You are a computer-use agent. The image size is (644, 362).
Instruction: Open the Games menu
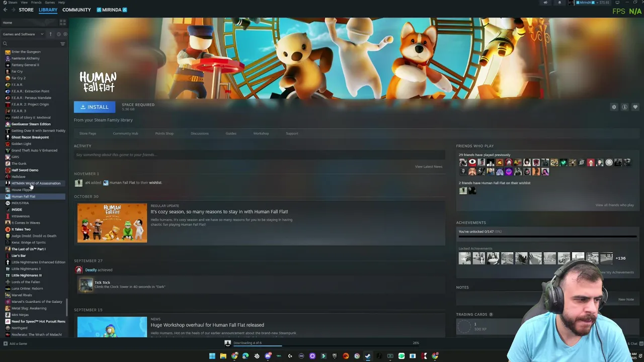49,3
